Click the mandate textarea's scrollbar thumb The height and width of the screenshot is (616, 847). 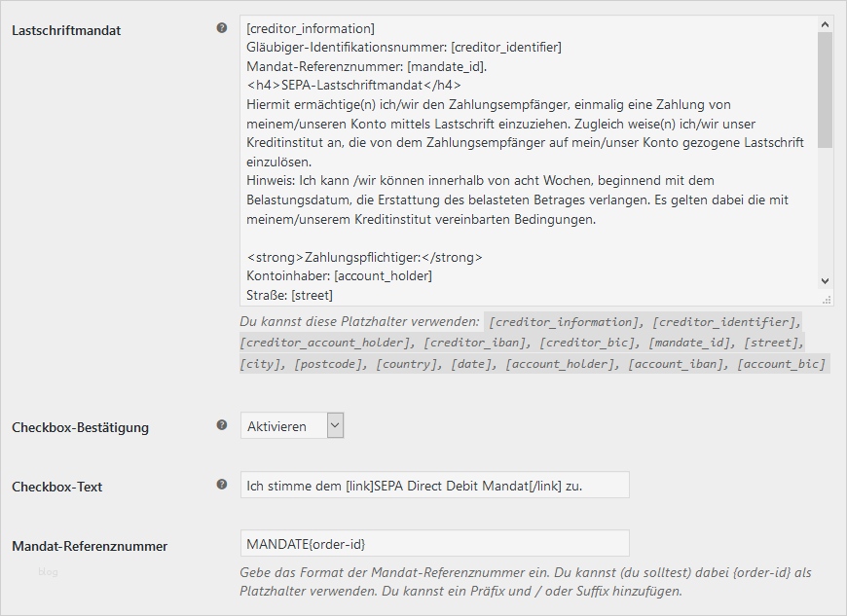pos(826,90)
